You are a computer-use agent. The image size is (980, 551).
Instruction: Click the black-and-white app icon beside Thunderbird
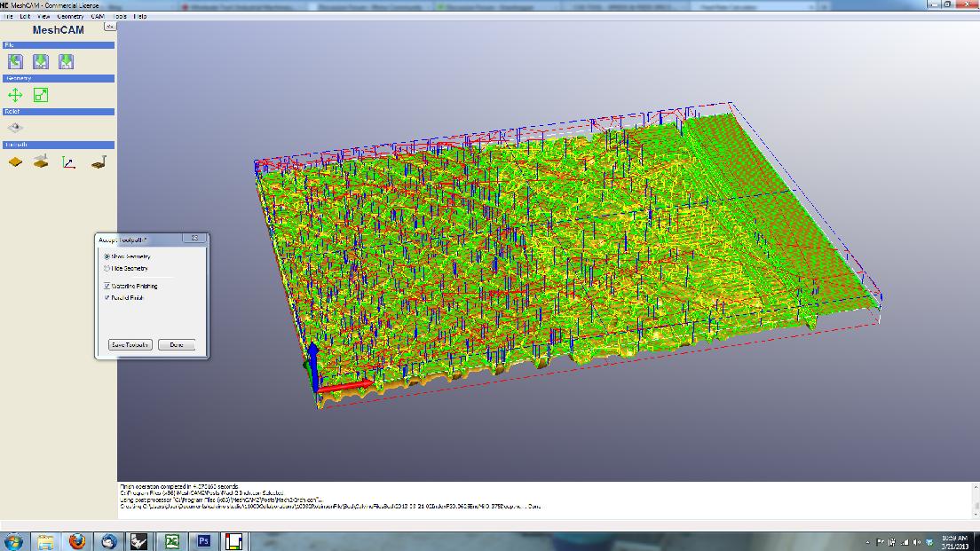(139, 541)
